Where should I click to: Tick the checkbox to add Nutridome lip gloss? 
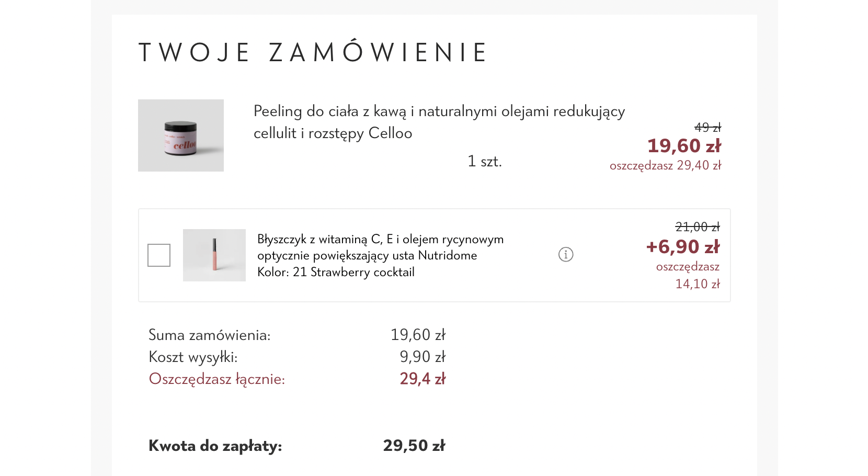tap(159, 255)
